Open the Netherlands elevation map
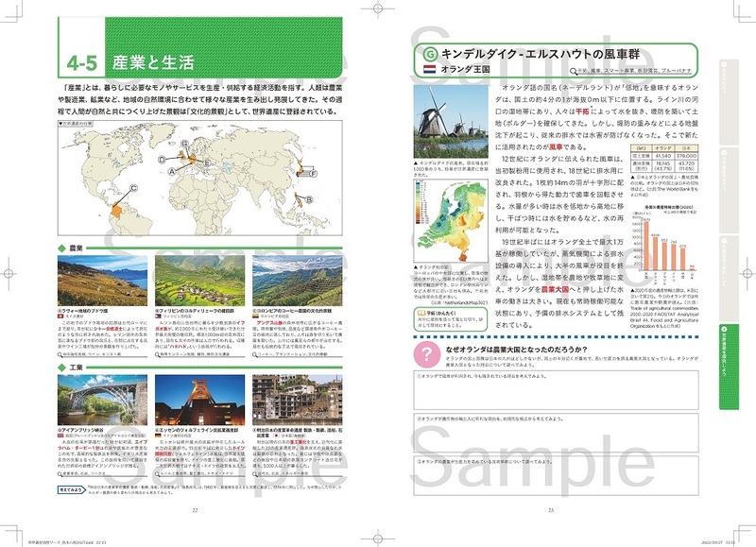This screenshot has width=756, height=547. point(451,221)
